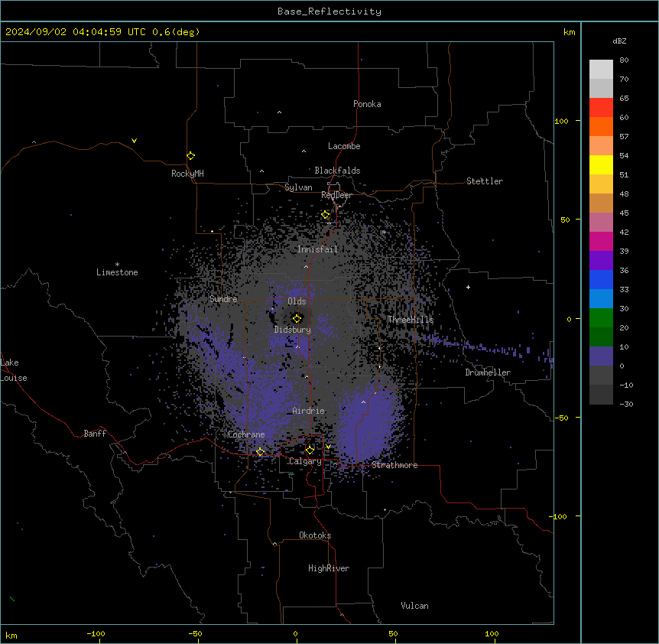Click the Calgary city label
659x644 pixels.
[305, 461]
